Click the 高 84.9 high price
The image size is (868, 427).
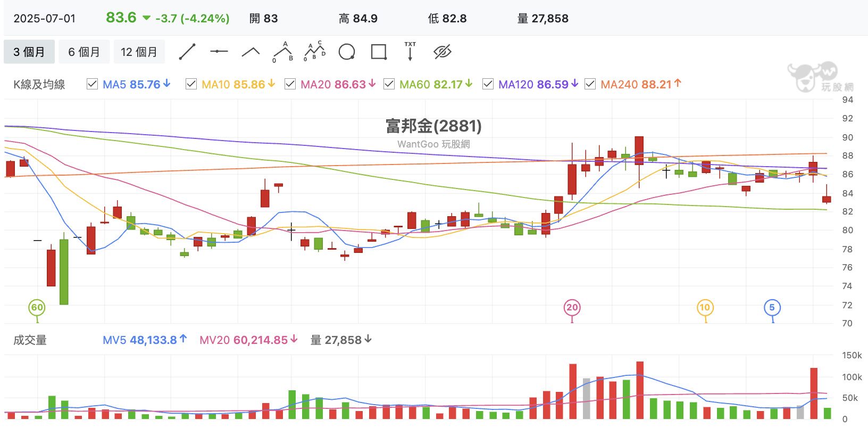click(x=358, y=19)
